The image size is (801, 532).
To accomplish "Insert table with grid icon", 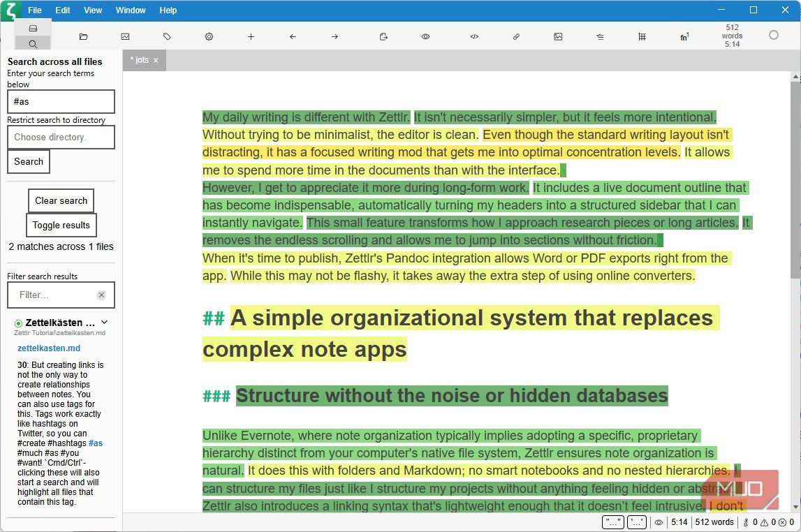I will [x=642, y=36].
